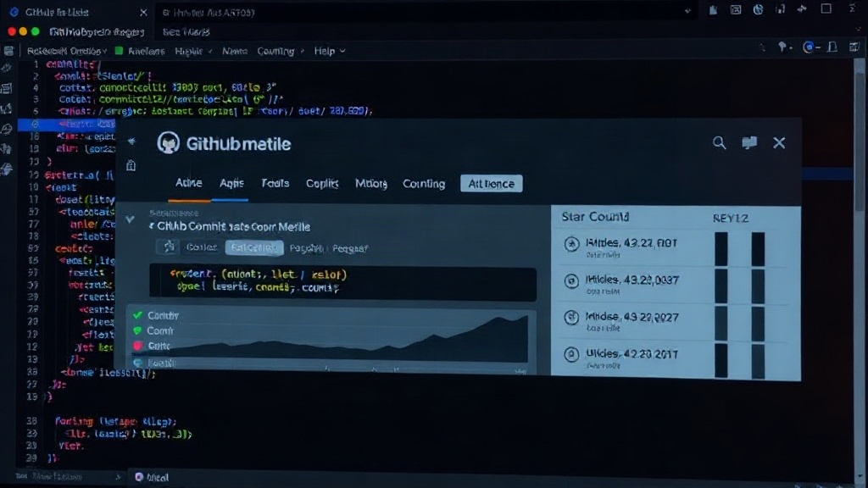Click the sidebar icon beside code line 18
This screenshot has width=868, height=488.
tap(7, 149)
